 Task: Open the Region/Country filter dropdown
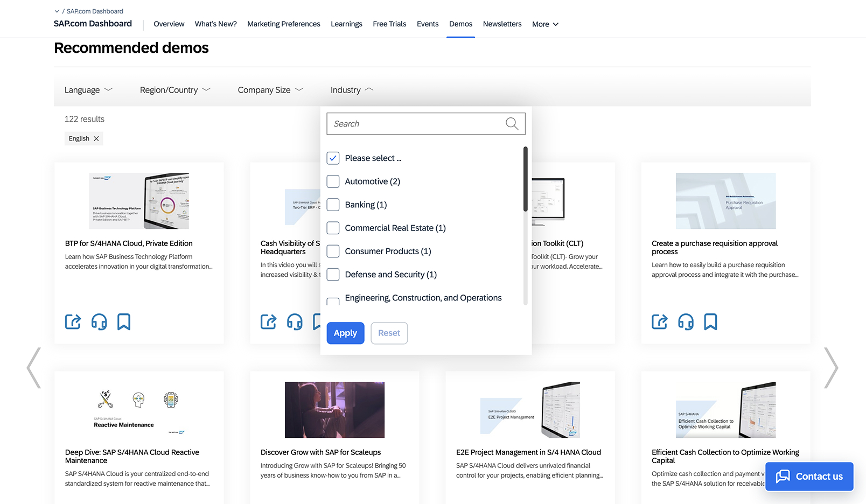(x=175, y=90)
